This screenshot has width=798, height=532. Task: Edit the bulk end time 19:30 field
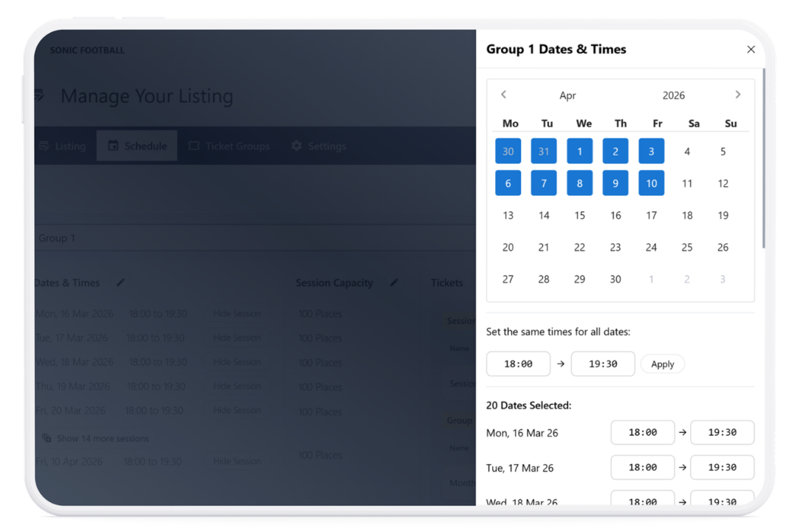[603, 364]
